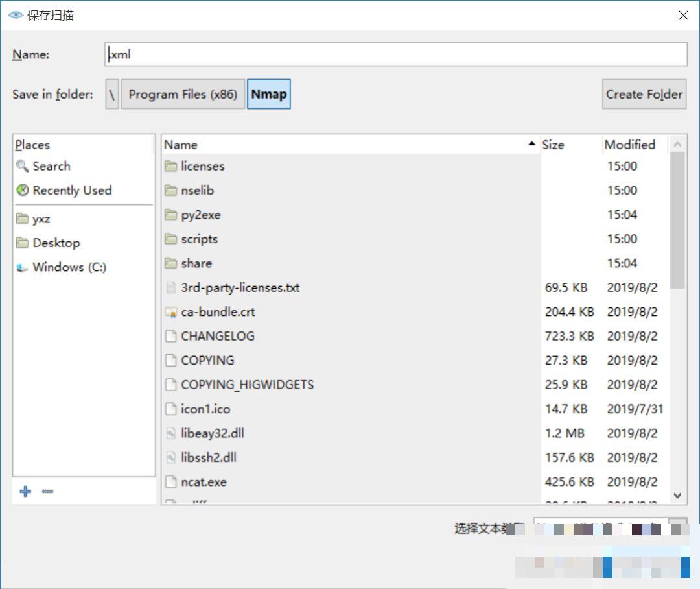
Task: Select the ca-bundle.crt certificate file icon
Action: click(170, 312)
